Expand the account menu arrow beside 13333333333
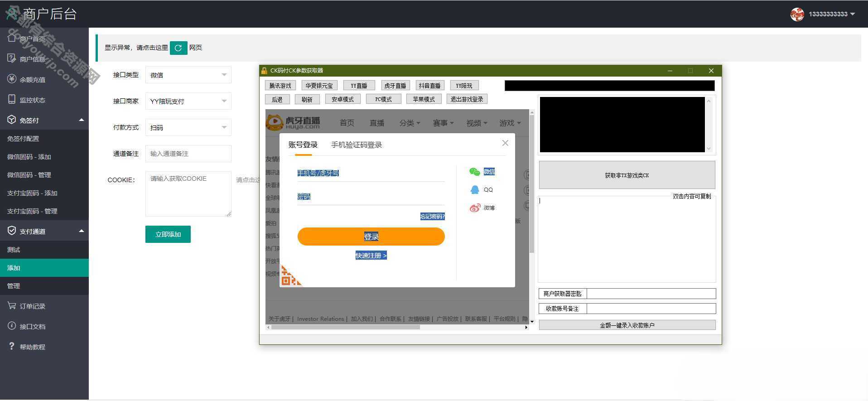This screenshot has width=868, height=401. (853, 14)
